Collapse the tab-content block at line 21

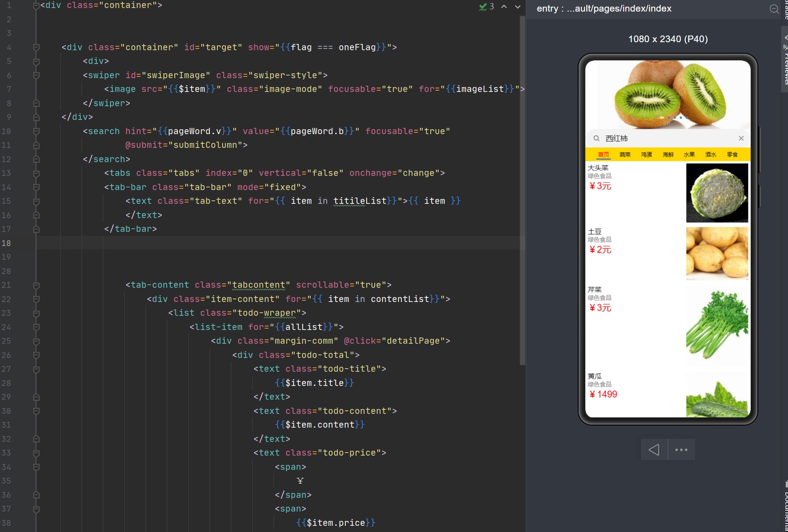tap(36, 285)
